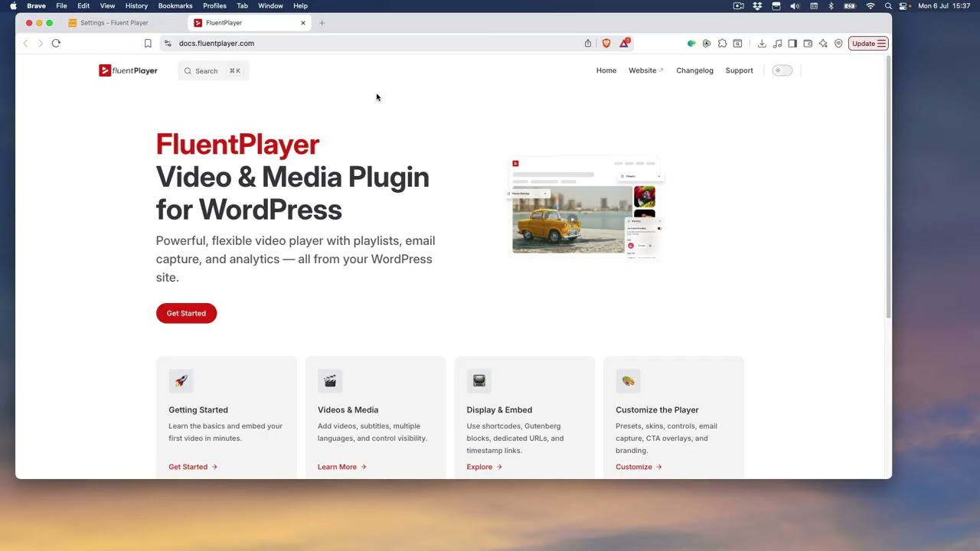Open the Website external link
Screen dimensions: 980x551
[x=645, y=70]
